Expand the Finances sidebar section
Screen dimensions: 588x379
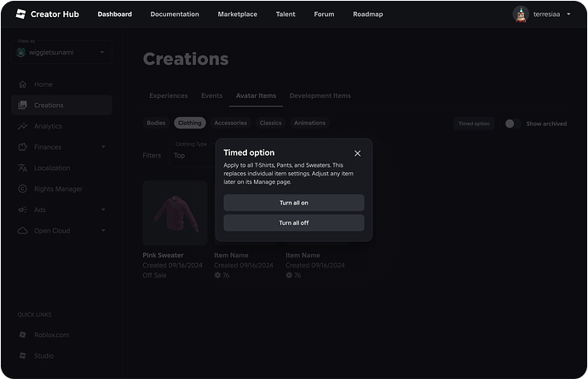pyautogui.click(x=103, y=147)
